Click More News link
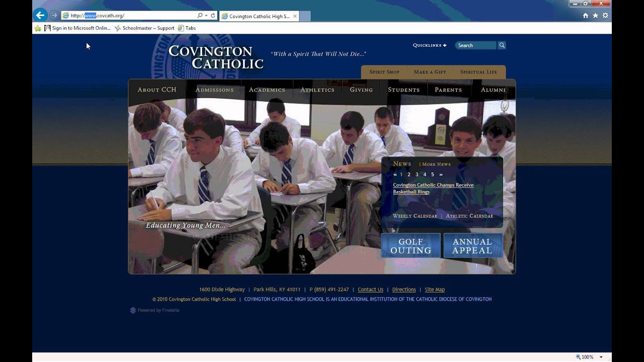 [436, 164]
